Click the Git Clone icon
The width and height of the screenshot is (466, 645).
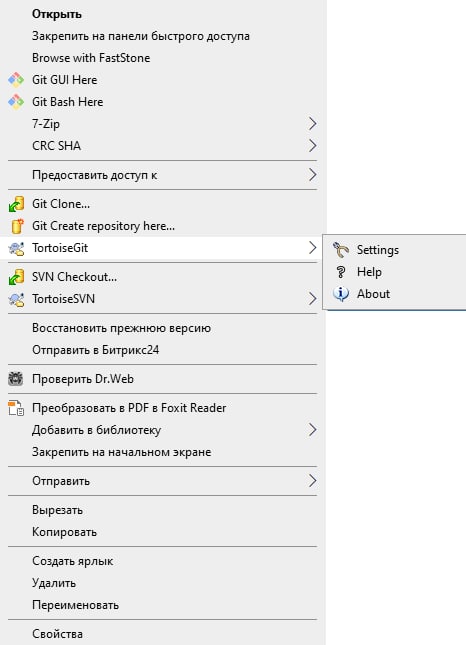[16, 204]
